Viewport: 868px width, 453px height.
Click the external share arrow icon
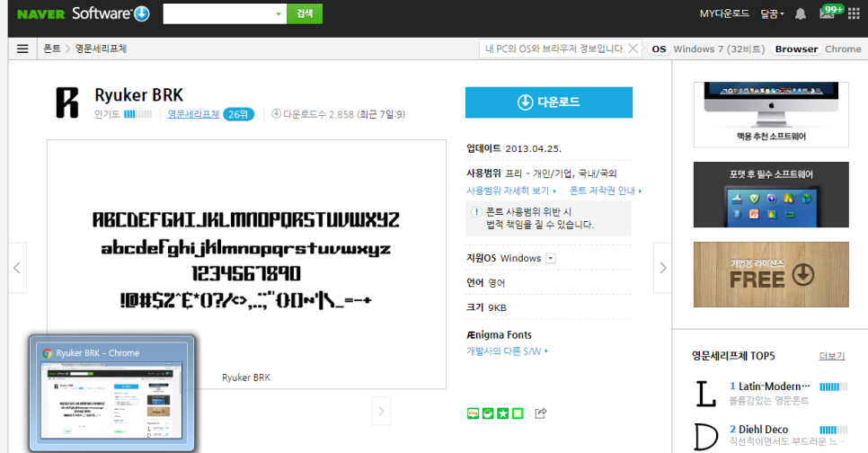(541, 413)
